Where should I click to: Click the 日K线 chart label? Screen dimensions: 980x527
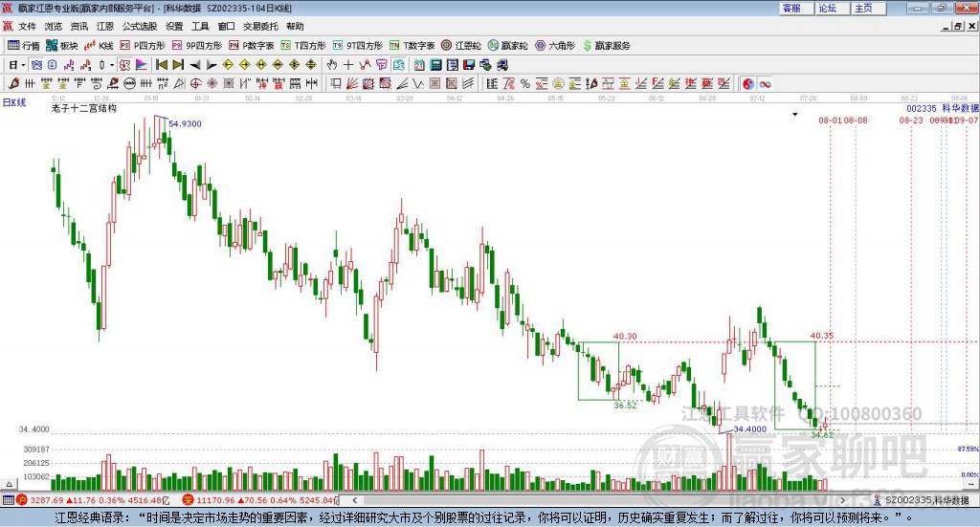tap(14, 102)
